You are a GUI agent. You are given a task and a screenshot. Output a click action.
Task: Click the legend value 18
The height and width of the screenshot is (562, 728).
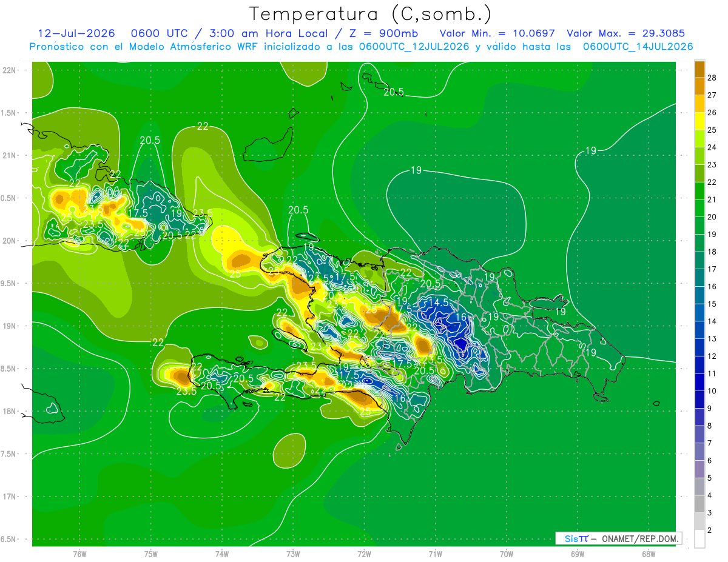click(x=712, y=252)
